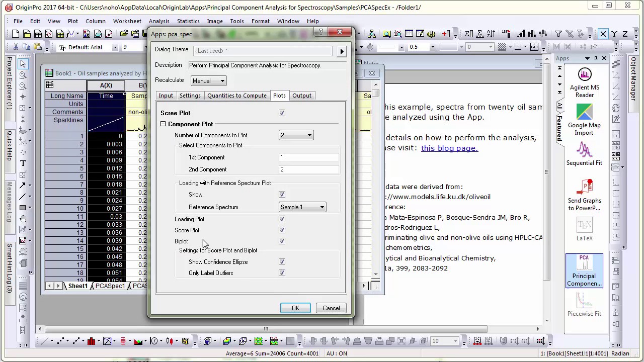The height and width of the screenshot is (362, 644).
Task: Launch the LaTeX app
Action: pyautogui.click(x=584, y=230)
